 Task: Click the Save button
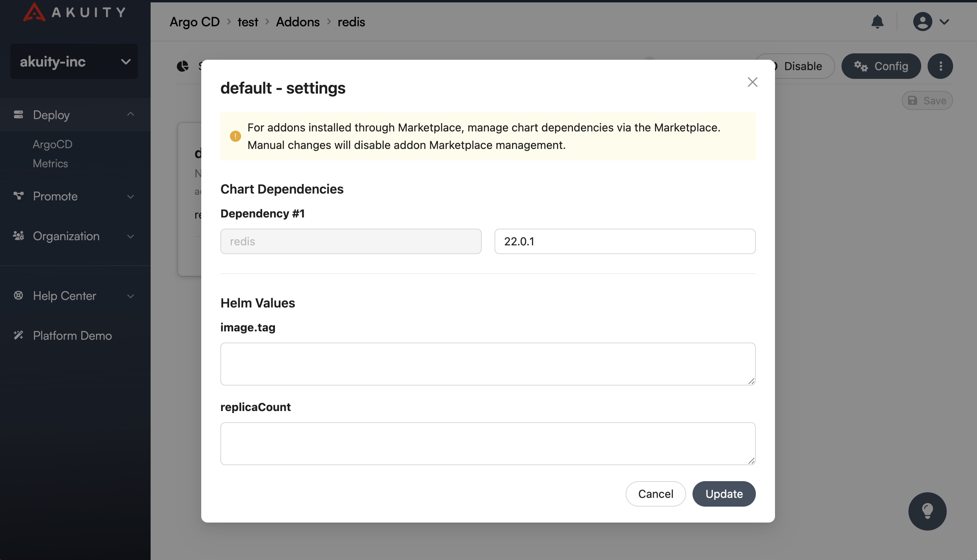927,100
